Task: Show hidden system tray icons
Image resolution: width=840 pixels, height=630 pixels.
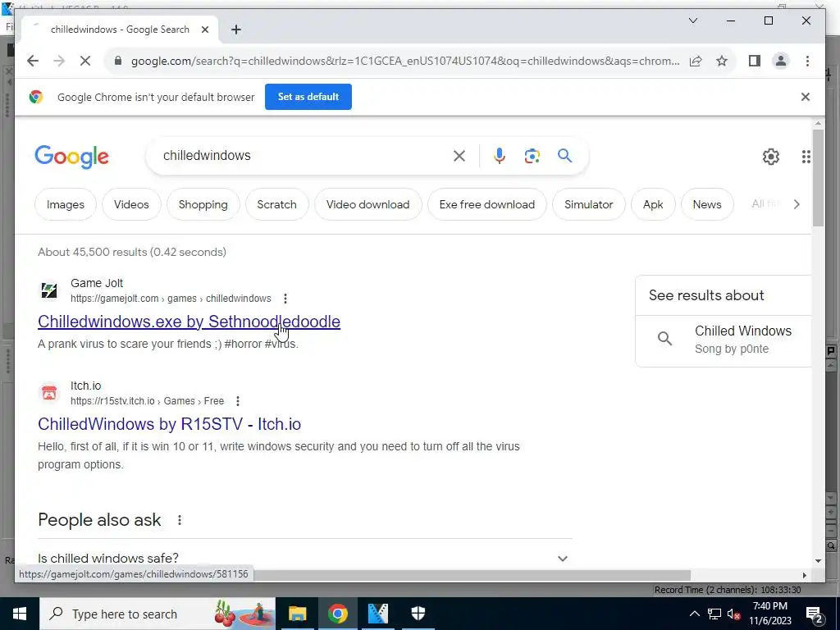Action: coord(694,614)
